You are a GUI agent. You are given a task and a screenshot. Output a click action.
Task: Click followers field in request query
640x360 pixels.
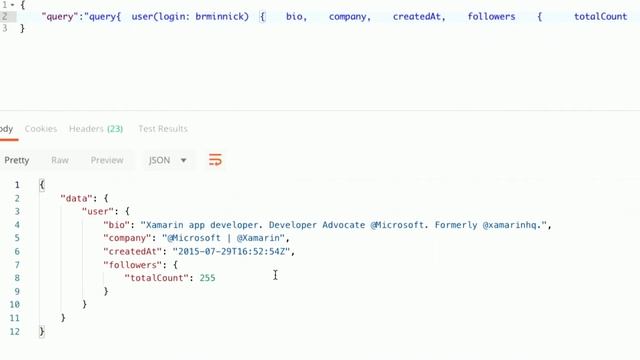(491, 17)
